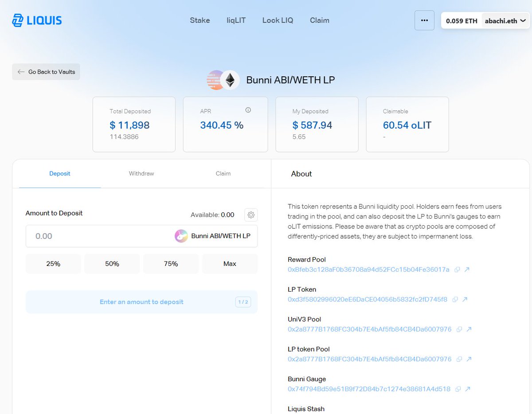
Task: Copy the Reward Pool address
Action: coord(457,269)
